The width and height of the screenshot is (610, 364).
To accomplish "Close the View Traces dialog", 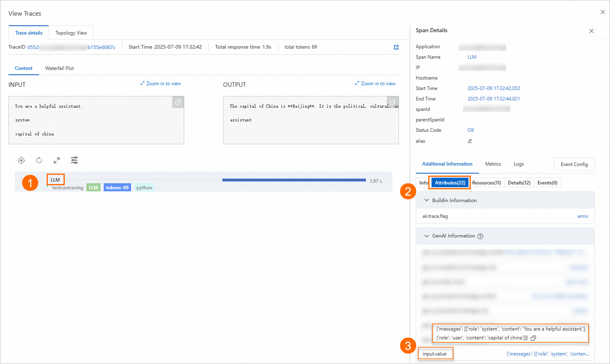I will click(603, 12).
